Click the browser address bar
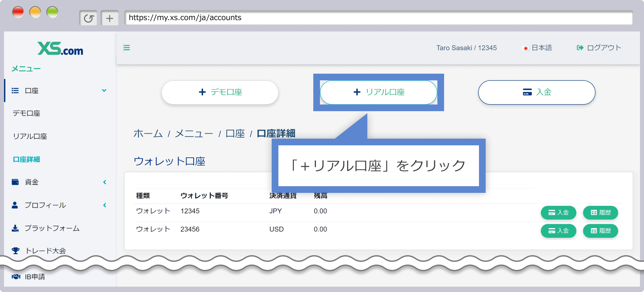This screenshot has height=292, width=644. (378, 18)
